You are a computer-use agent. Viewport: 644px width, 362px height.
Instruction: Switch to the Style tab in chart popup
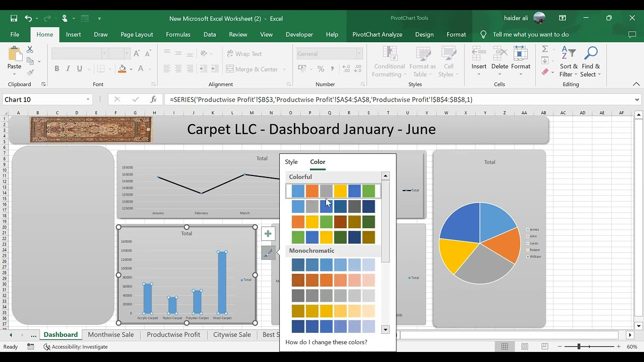click(x=291, y=162)
